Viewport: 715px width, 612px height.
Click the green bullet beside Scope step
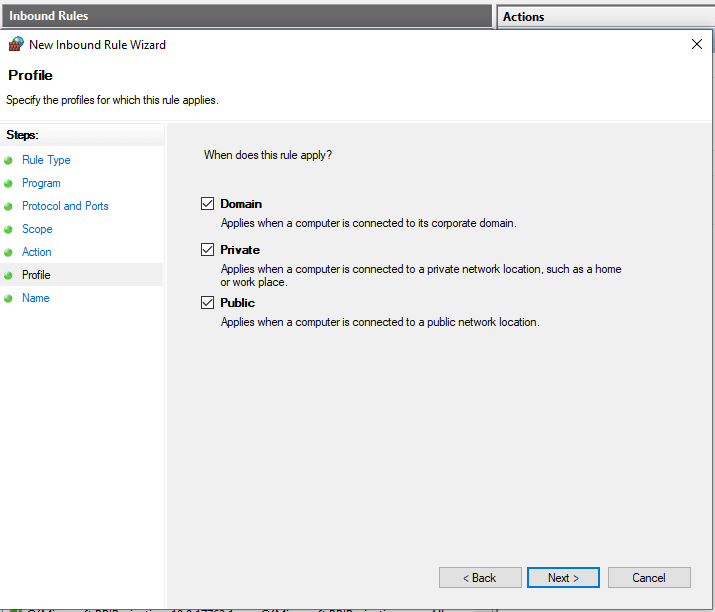[8, 229]
